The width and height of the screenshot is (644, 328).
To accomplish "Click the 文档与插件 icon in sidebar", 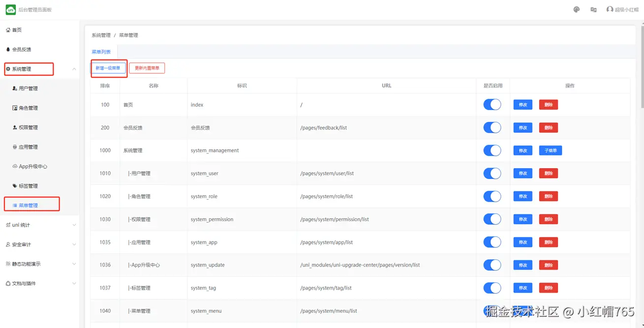I will tap(8, 284).
